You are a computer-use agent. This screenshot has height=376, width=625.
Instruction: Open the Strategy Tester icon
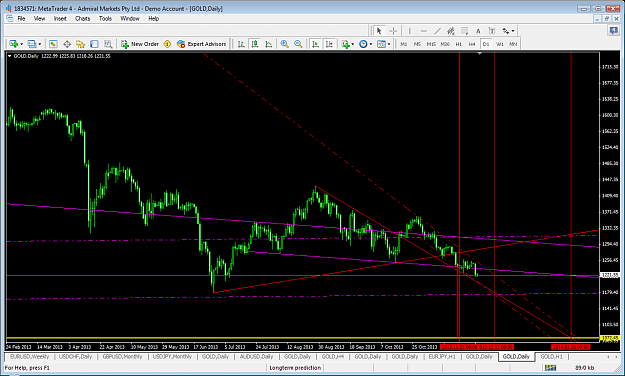click(108, 44)
